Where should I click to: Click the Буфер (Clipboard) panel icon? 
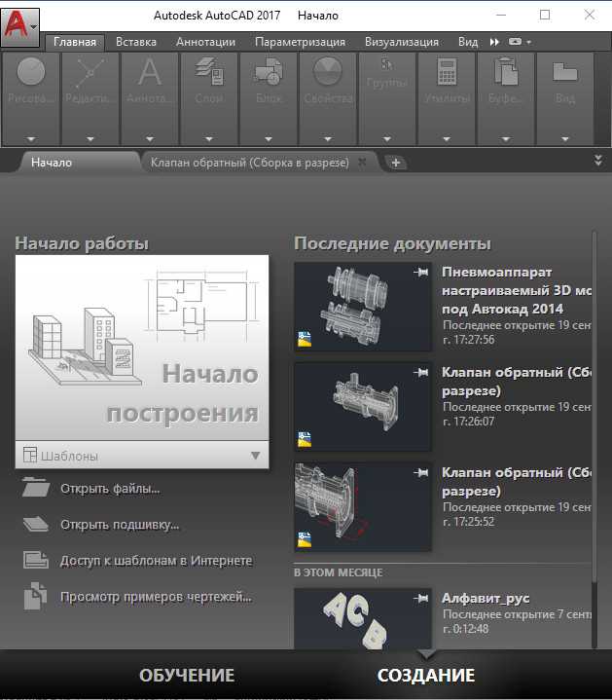point(506,71)
